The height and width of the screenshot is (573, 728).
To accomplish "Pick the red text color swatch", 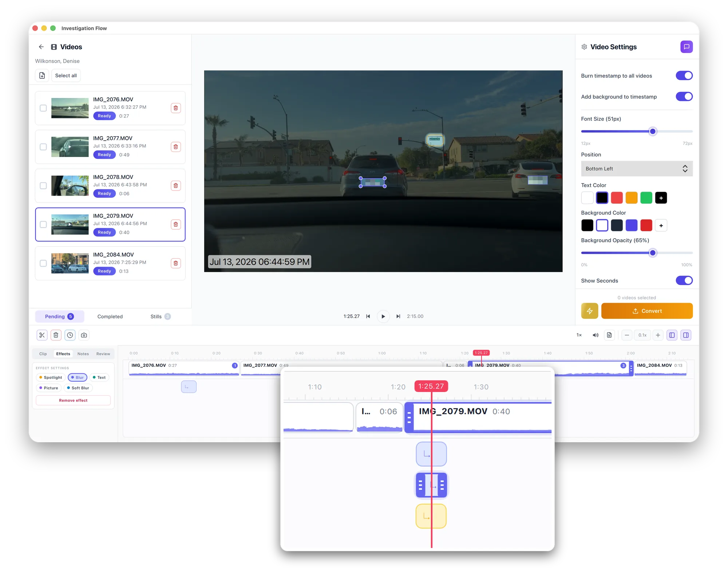I will pos(617,198).
